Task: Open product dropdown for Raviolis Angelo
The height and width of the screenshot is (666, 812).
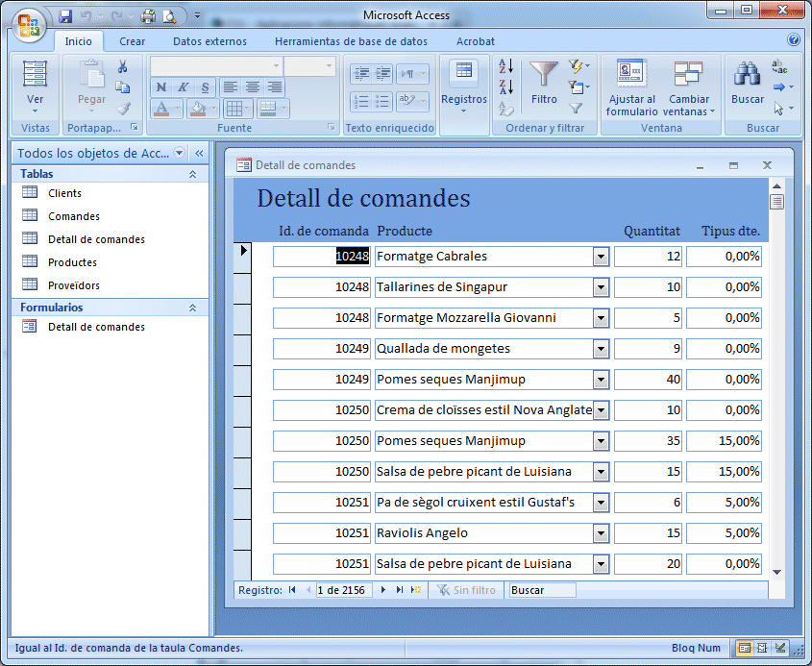Action: pos(601,533)
